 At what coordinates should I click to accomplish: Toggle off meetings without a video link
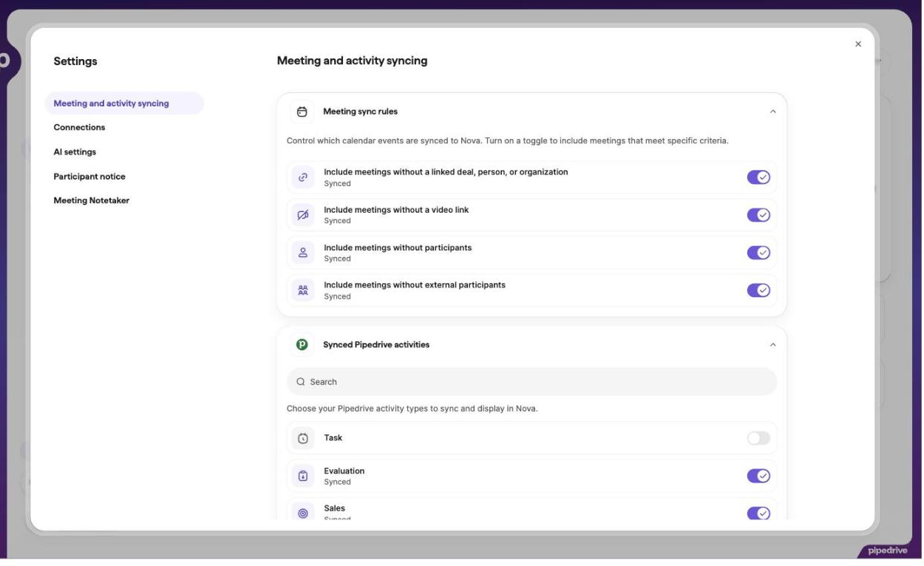coord(758,215)
